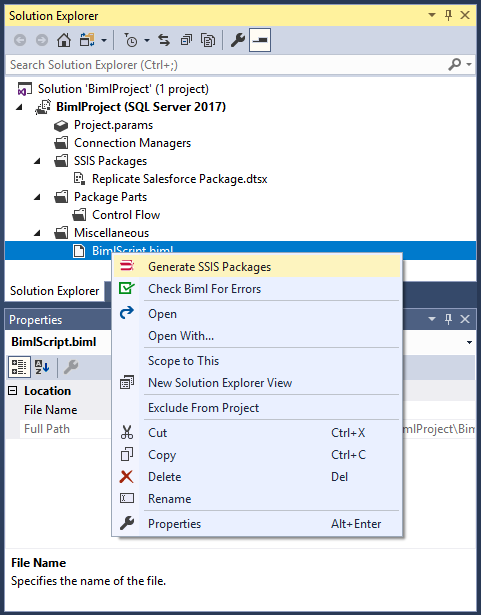Toggle Categorized view in Properties panel

(18, 367)
